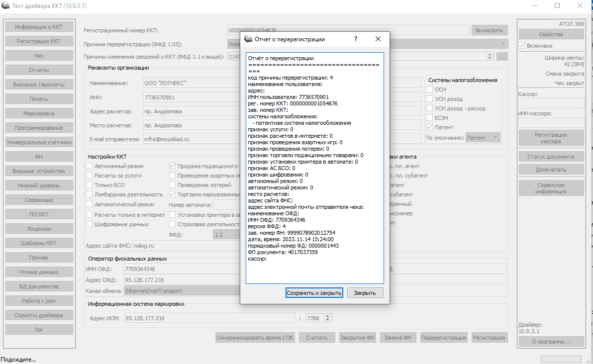The width and height of the screenshot is (593, 364).
Task: Click the 'Перерегистрация' button
Action: [x=444, y=338]
